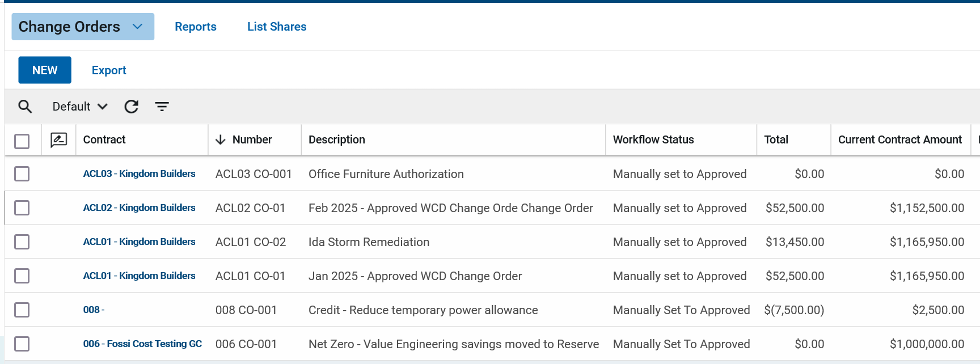This screenshot has height=364, width=980.
Task: Sort by Workflow Status column header
Action: pyautogui.click(x=653, y=140)
